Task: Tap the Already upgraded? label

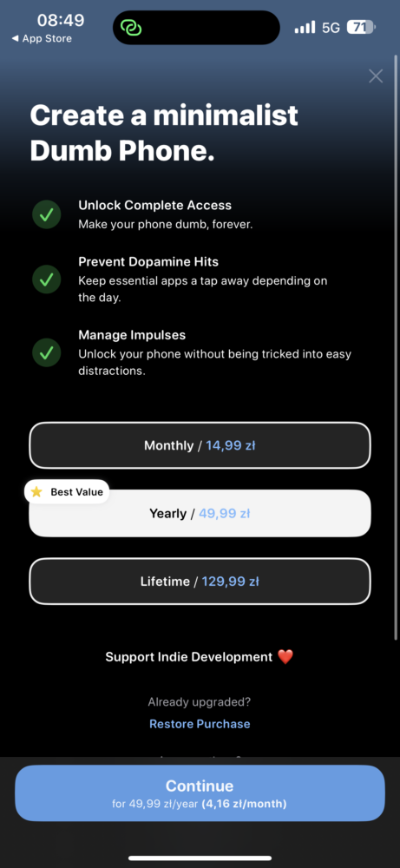Action: [x=200, y=702]
